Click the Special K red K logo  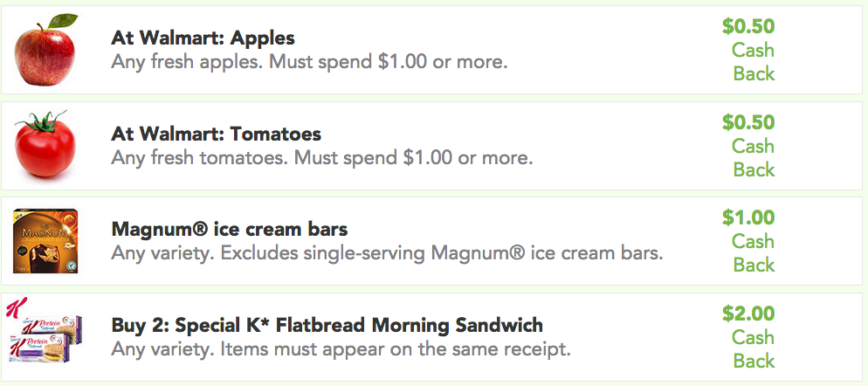(16, 307)
